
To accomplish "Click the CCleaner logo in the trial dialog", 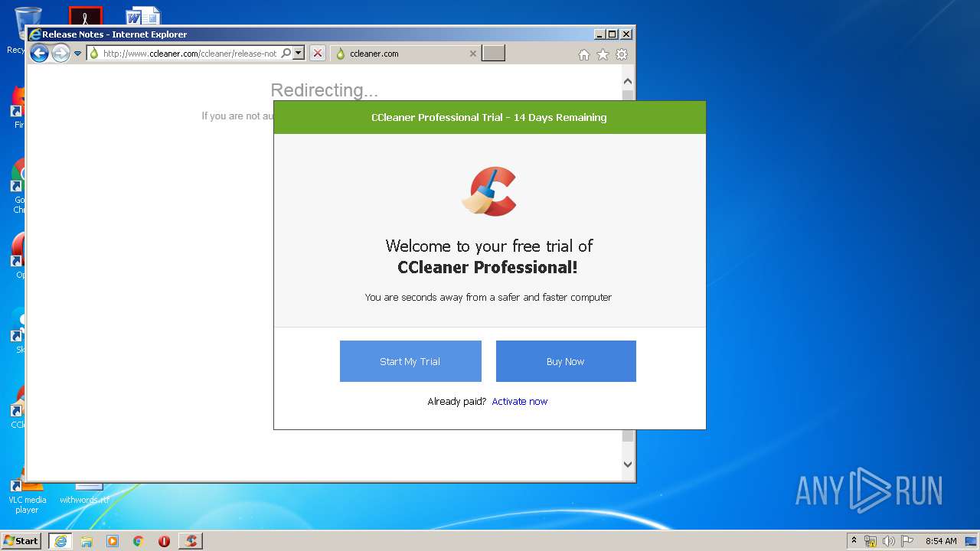I will coord(490,191).
